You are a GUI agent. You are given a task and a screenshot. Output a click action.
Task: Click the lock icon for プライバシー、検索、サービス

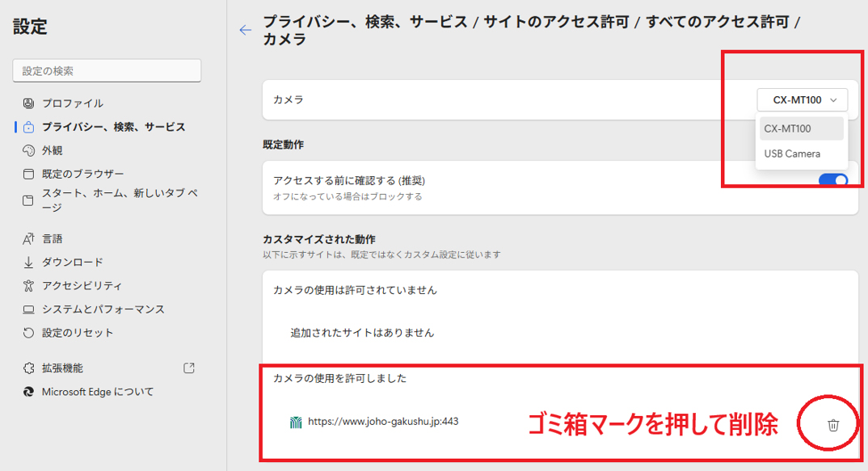pyautogui.click(x=28, y=128)
